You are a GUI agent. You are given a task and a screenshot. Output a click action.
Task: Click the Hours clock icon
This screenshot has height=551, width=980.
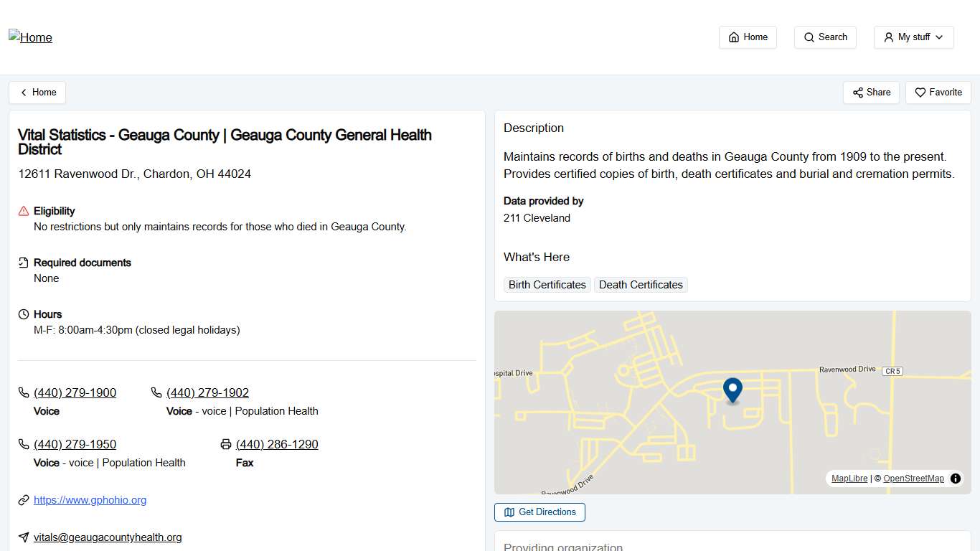[x=22, y=314]
